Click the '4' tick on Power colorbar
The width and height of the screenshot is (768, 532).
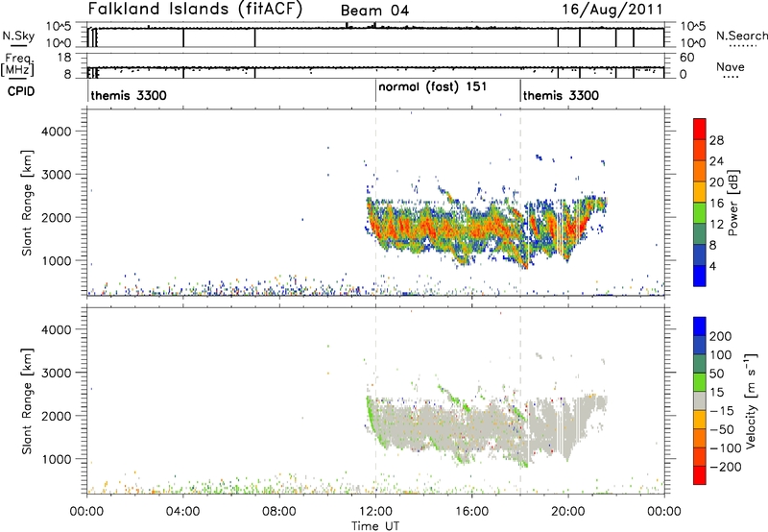pos(712,266)
